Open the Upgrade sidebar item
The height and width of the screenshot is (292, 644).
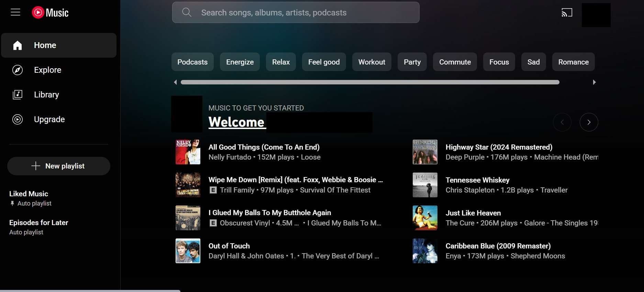point(59,119)
